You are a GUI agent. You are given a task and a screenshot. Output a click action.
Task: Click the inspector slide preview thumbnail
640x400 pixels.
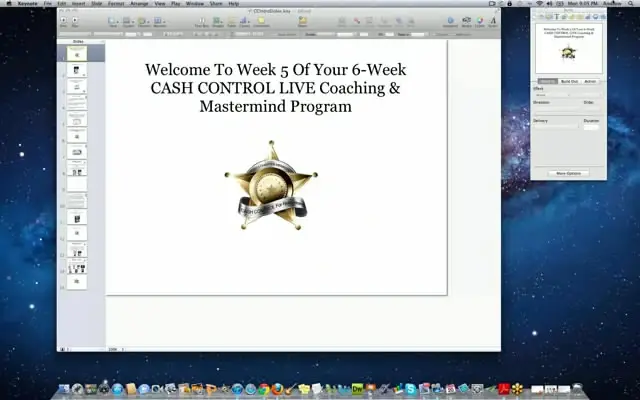pyautogui.click(x=569, y=48)
